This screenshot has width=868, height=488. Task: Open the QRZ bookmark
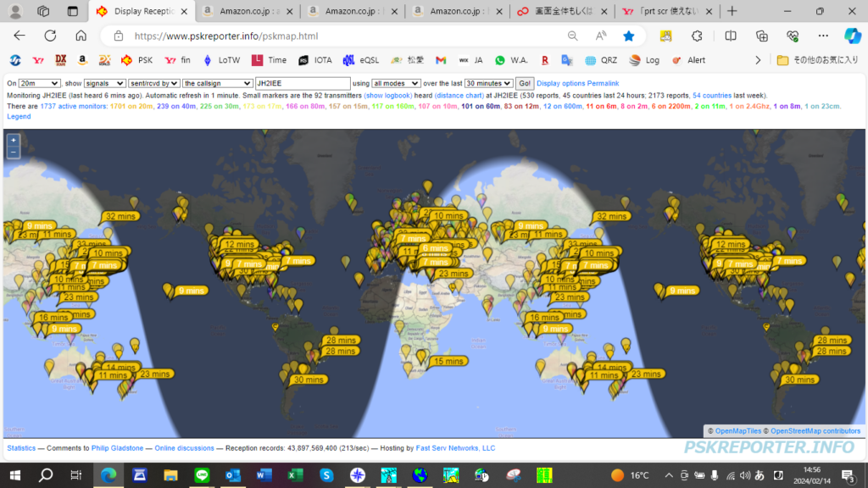[600, 60]
